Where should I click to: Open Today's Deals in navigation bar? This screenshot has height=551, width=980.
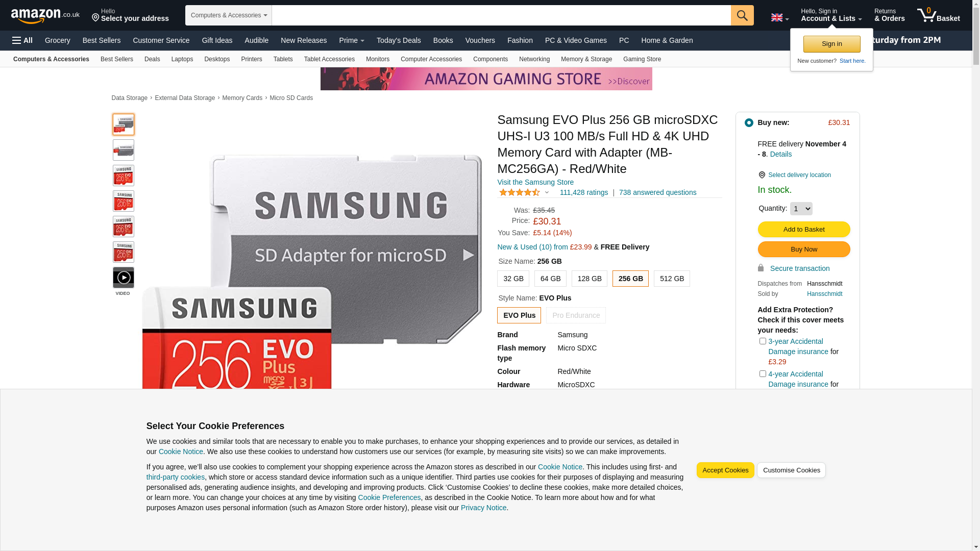click(x=399, y=40)
